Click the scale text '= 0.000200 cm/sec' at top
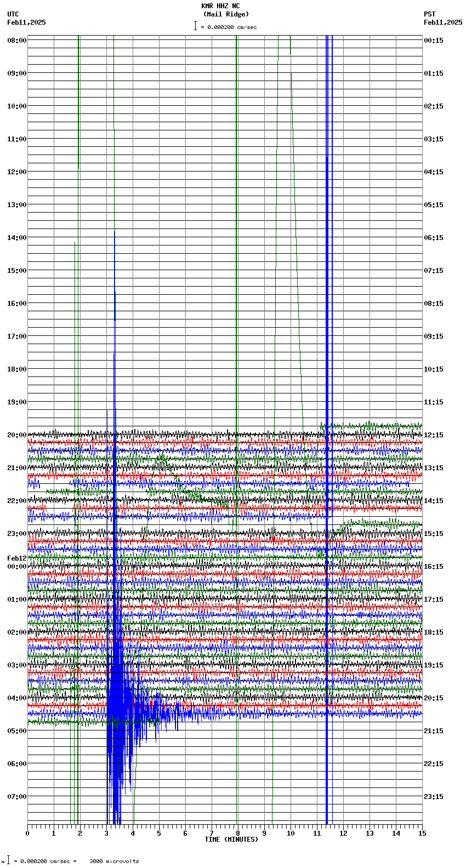 point(229,27)
